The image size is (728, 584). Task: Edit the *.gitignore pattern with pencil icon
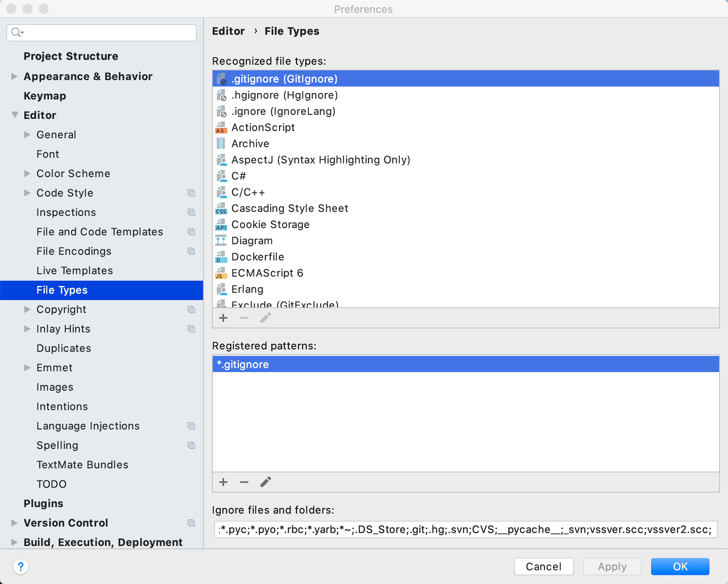[265, 482]
